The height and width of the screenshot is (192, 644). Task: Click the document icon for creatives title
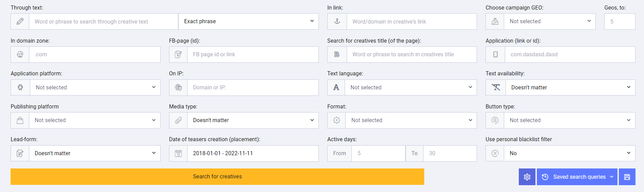[x=337, y=55]
